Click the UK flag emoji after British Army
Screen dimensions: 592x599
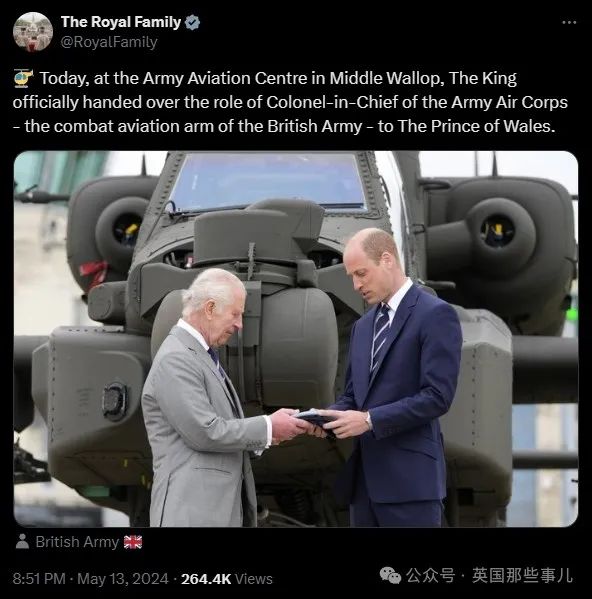click(133, 542)
